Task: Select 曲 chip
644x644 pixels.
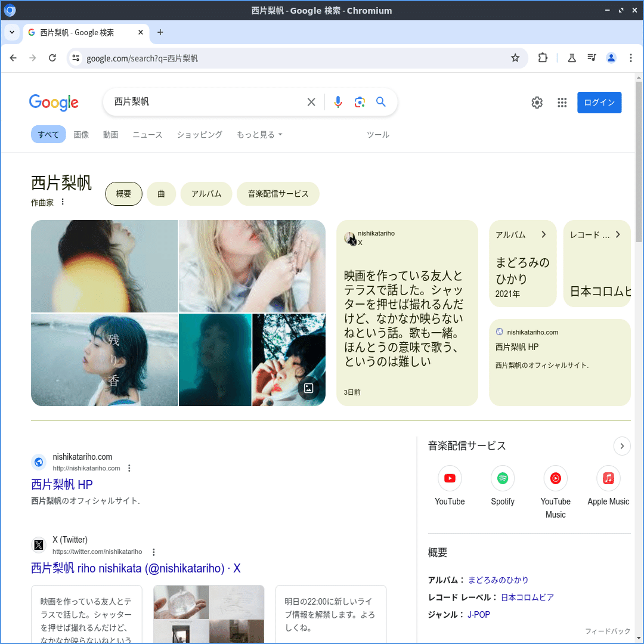Action: click(x=162, y=193)
